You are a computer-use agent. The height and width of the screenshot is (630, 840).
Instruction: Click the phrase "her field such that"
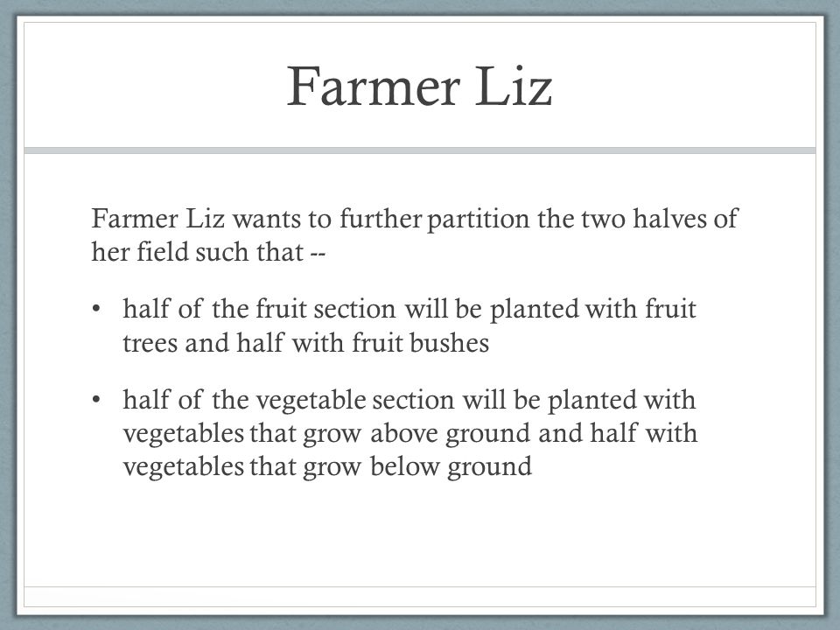click(x=197, y=252)
